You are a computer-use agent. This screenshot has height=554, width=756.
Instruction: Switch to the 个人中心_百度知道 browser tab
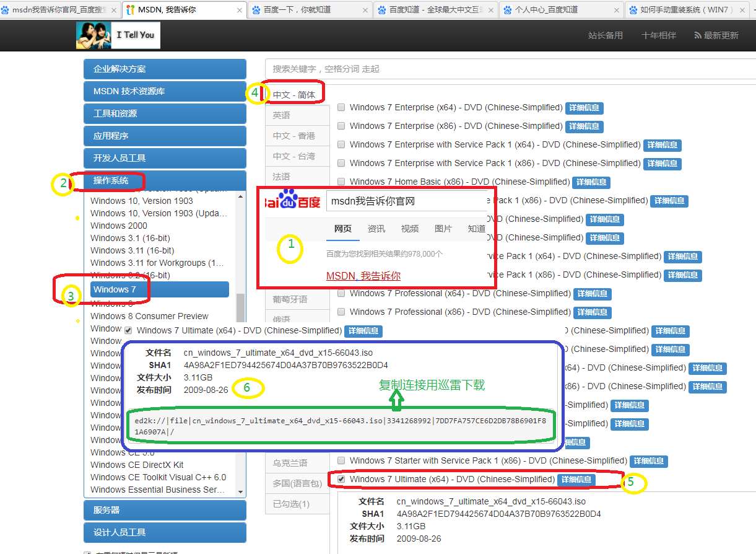click(x=560, y=10)
